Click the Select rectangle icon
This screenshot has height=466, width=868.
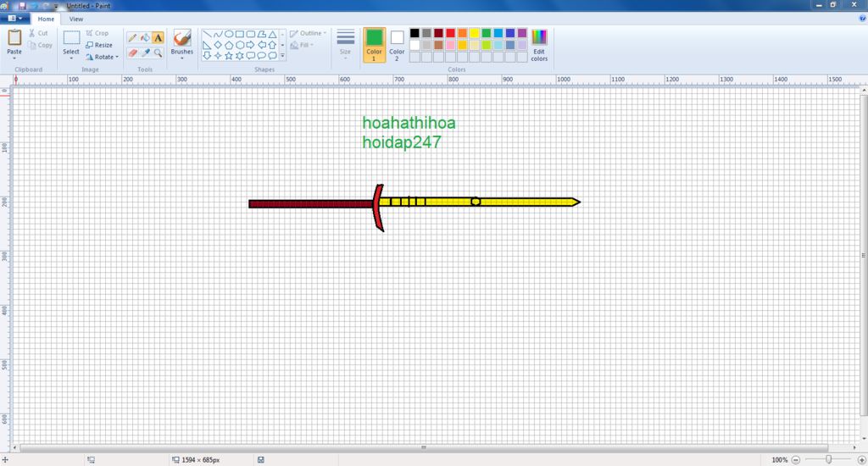tap(71, 37)
